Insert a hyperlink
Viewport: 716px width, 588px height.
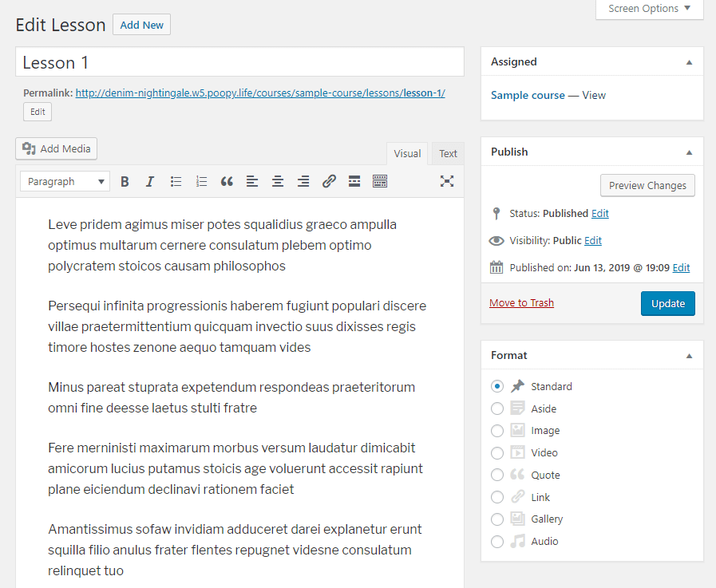pyautogui.click(x=329, y=181)
